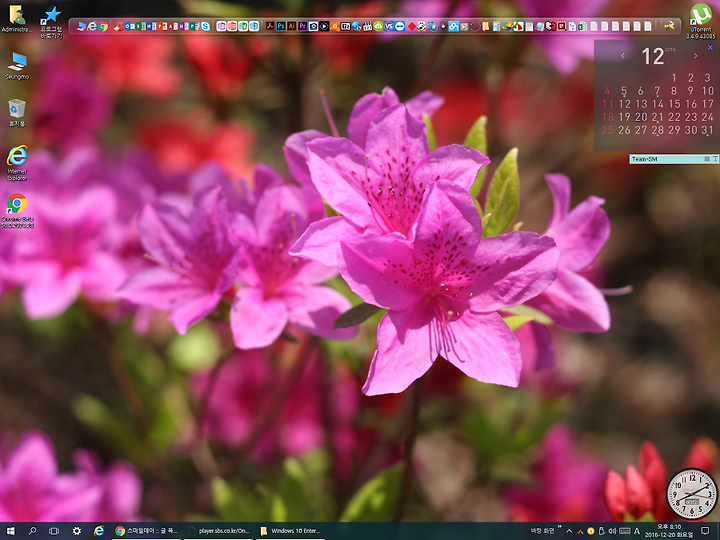720x540 pixels.
Task: Open the red diamond dock icon
Action: pyautogui.click(x=411, y=26)
